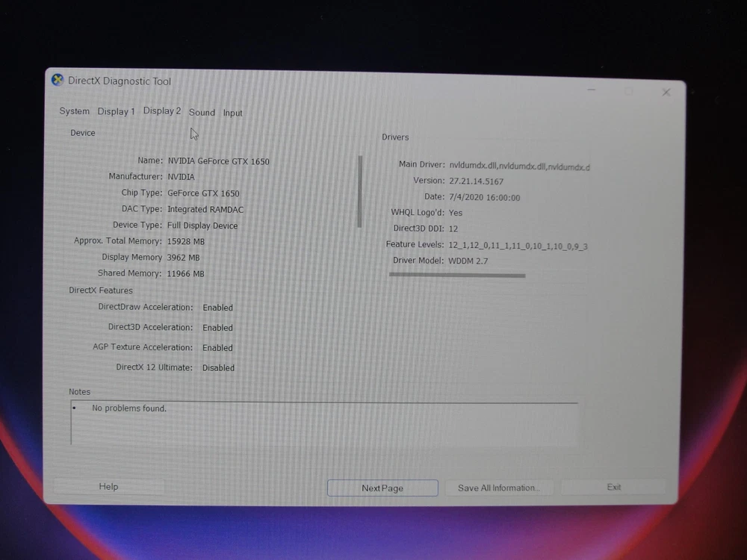The height and width of the screenshot is (560, 747).
Task: Maximize the DirectX Diagnostic Tool window
Action: [628, 91]
